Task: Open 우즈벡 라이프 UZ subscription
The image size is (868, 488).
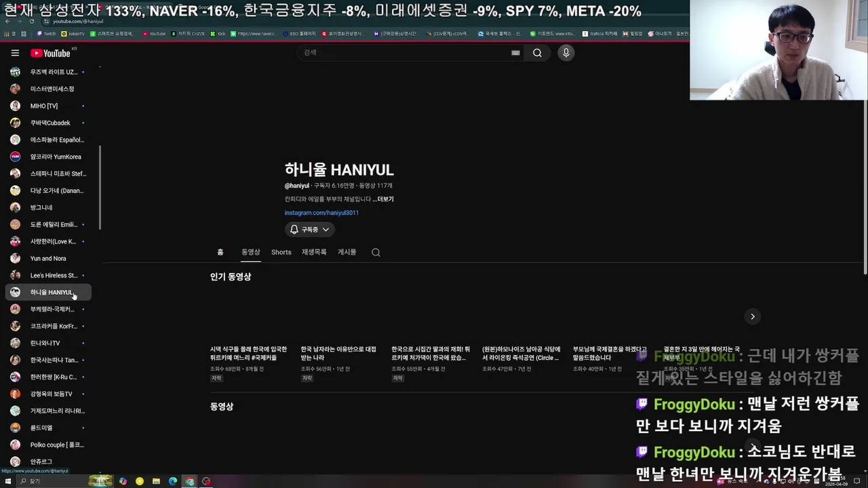Action: click(x=47, y=72)
